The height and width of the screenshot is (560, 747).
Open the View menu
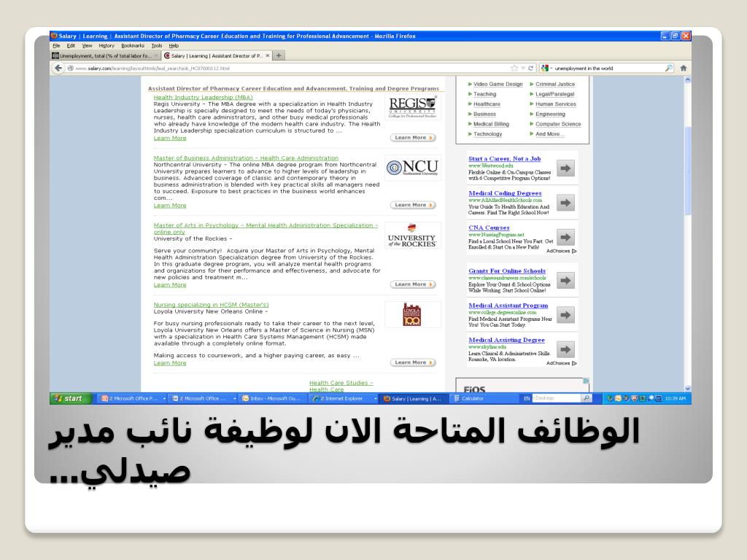pyautogui.click(x=88, y=46)
